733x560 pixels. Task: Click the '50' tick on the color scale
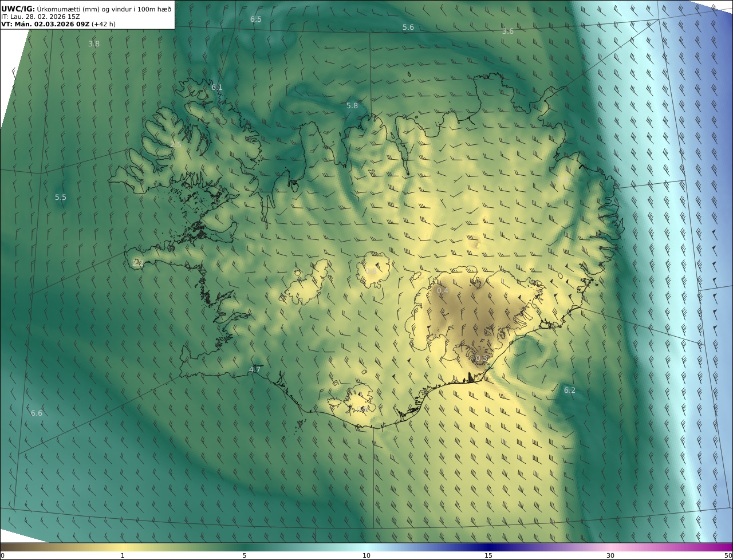728,555
